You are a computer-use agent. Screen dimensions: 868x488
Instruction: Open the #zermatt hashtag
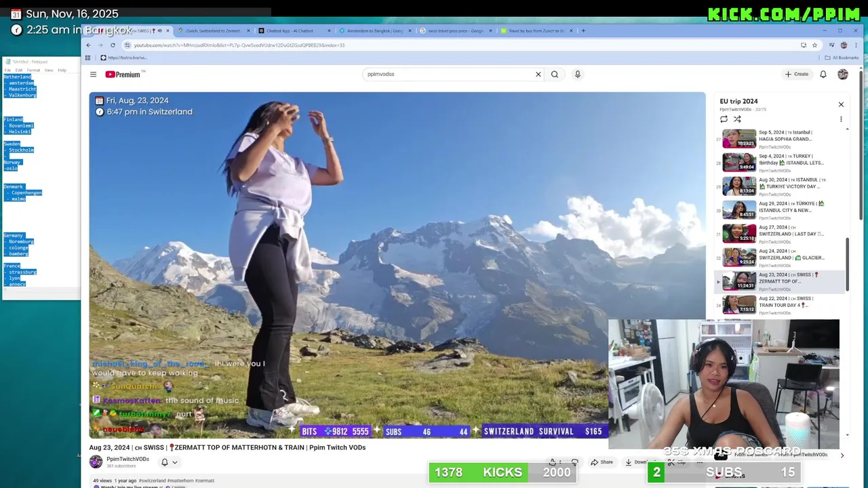pyautogui.click(x=205, y=481)
